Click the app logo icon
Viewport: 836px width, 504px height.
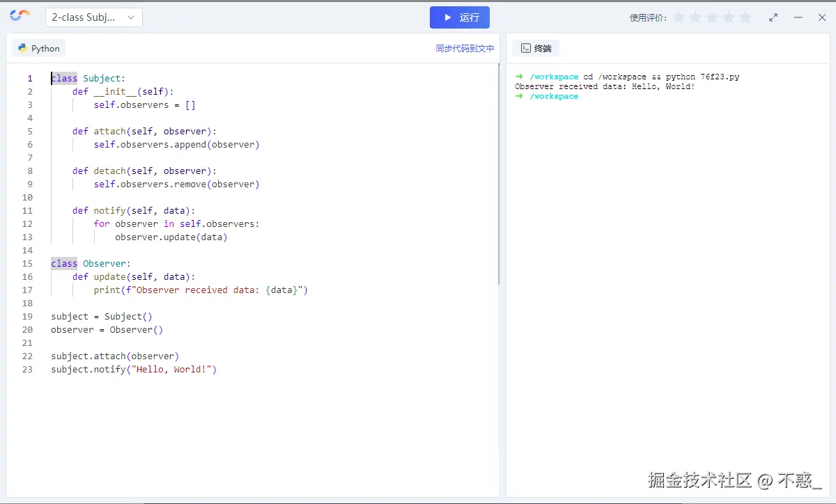[x=20, y=17]
